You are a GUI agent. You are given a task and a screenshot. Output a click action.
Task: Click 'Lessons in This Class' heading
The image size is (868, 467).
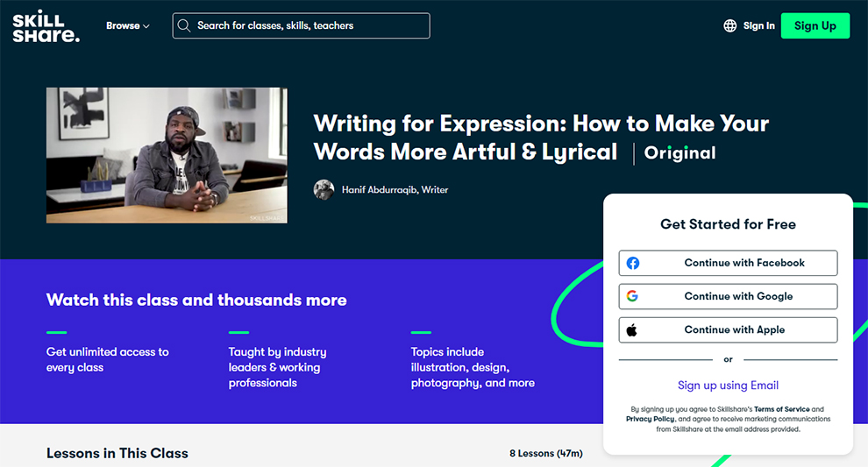point(117,453)
